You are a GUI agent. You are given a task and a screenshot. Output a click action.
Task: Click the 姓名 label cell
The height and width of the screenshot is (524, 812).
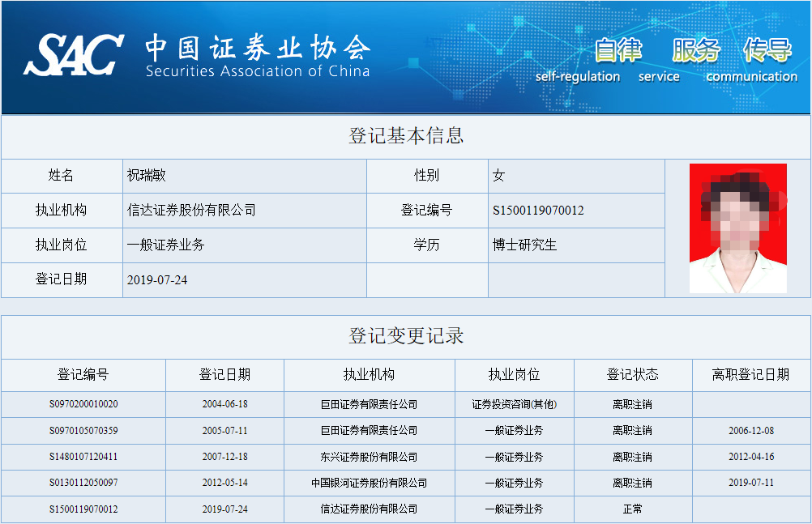click(x=61, y=176)
